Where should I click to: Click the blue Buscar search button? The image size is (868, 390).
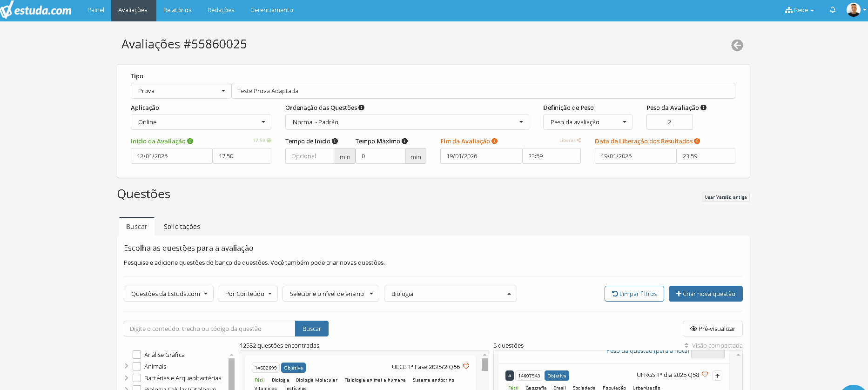pos(312,329)
